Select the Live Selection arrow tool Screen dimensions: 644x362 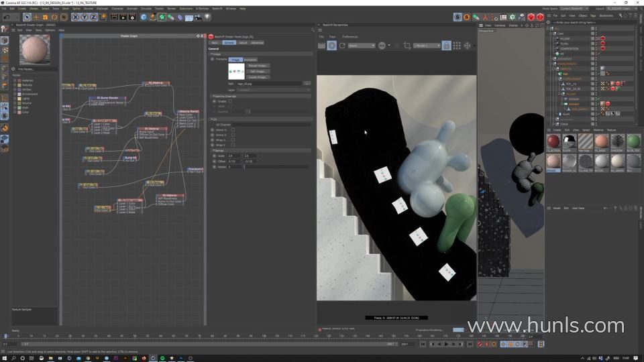pos(27,17)
